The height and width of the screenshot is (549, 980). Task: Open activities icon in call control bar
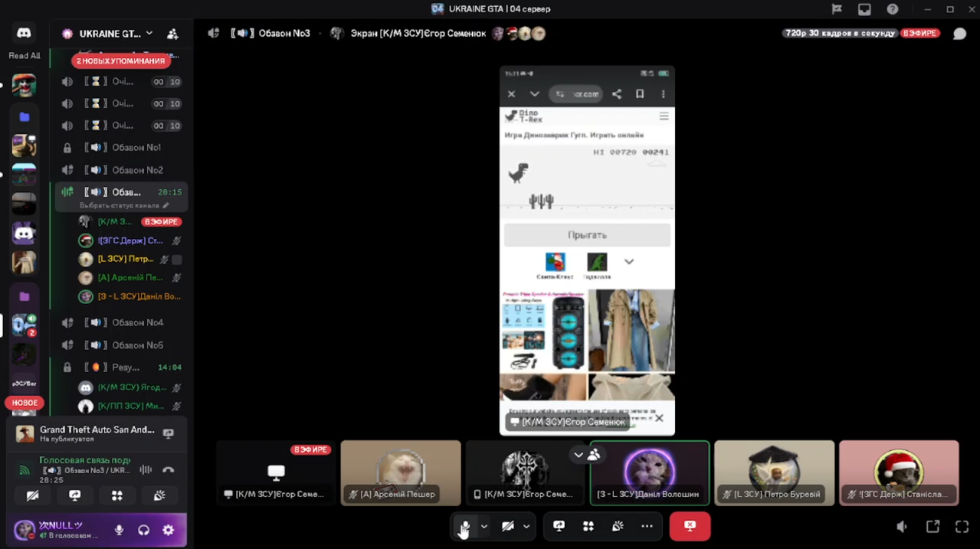click(x=588, y=527)
